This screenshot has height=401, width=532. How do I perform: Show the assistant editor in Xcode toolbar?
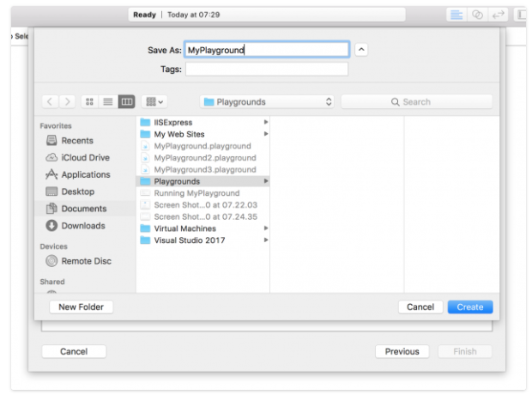point(477,15)
